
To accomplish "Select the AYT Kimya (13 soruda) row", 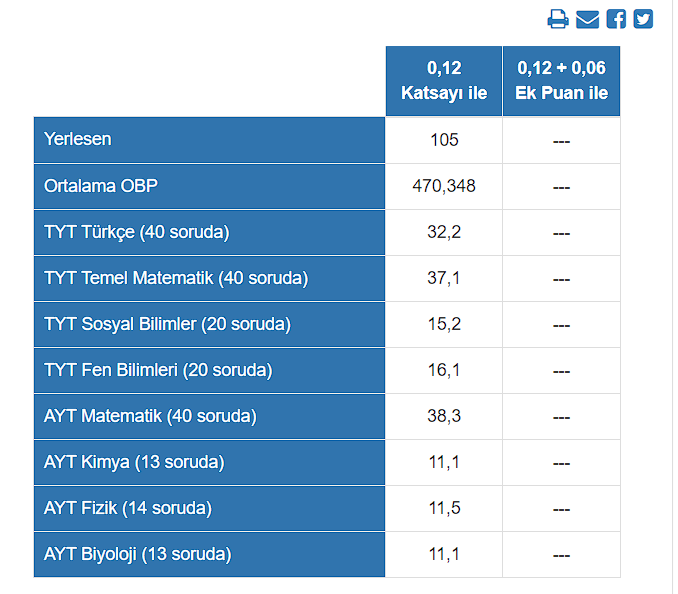I will [134, 462].
